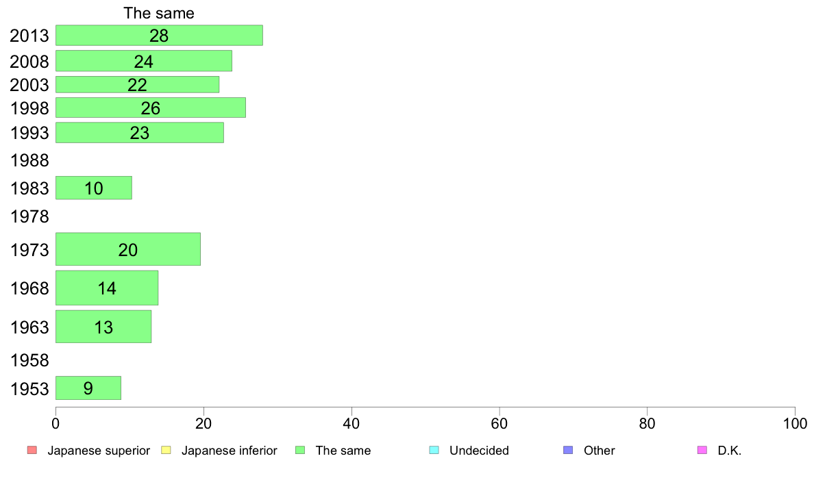Select the 1993 bar showing 23
Image resolution: width=814 pixels, height=504 pixels.
[140, 132]
